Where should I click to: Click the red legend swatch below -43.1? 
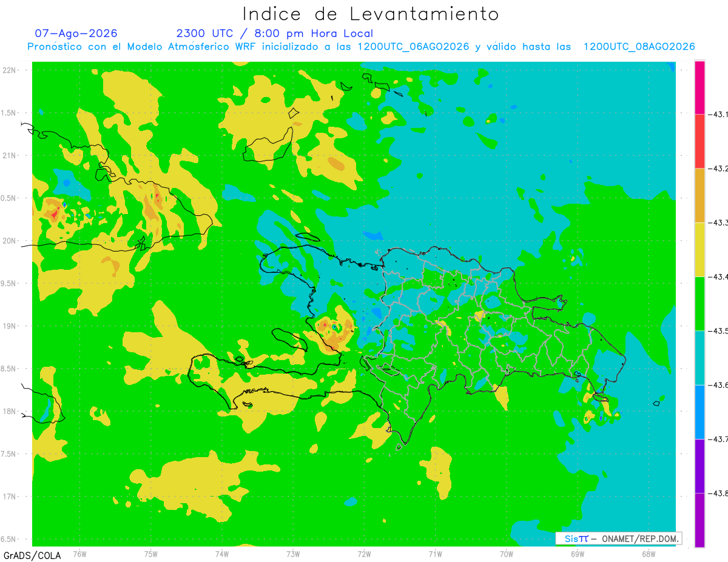point(699,141)
